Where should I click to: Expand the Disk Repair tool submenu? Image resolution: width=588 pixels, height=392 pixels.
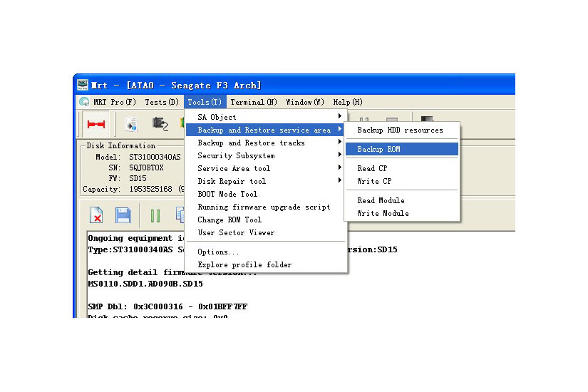(x=264, y=181)
